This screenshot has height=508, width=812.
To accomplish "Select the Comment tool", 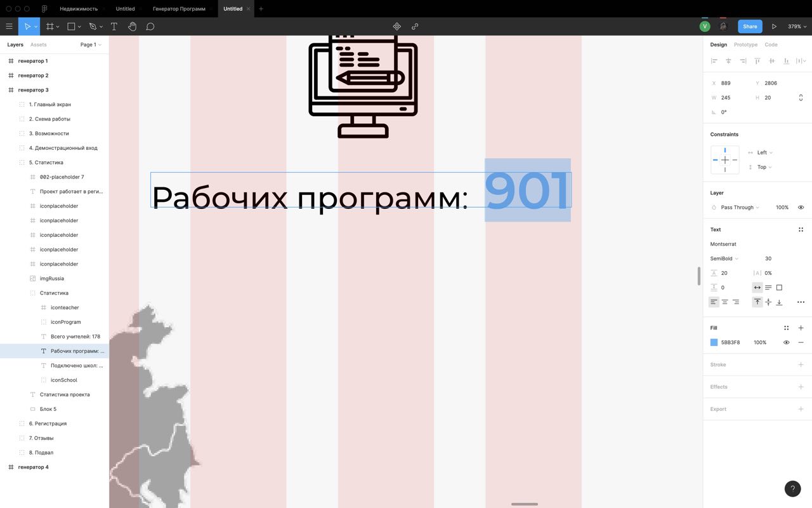I will tap(150, 27).
